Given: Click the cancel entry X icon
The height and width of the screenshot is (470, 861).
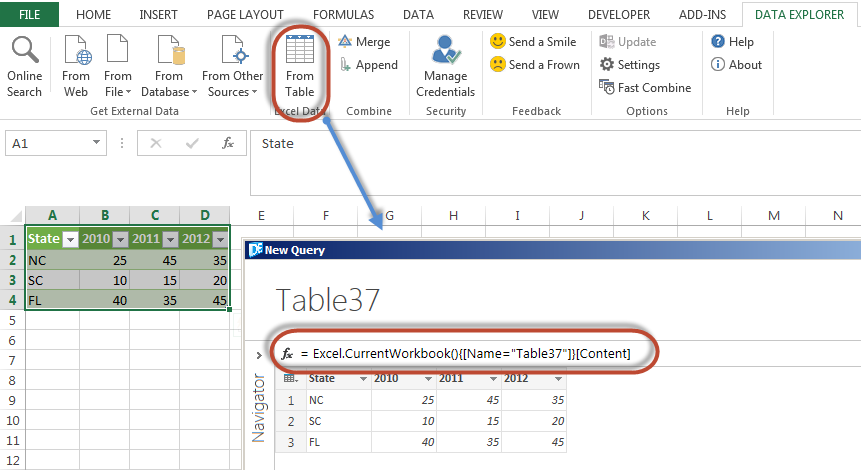Looking at the screenshot, I should [x=156, y=143].
